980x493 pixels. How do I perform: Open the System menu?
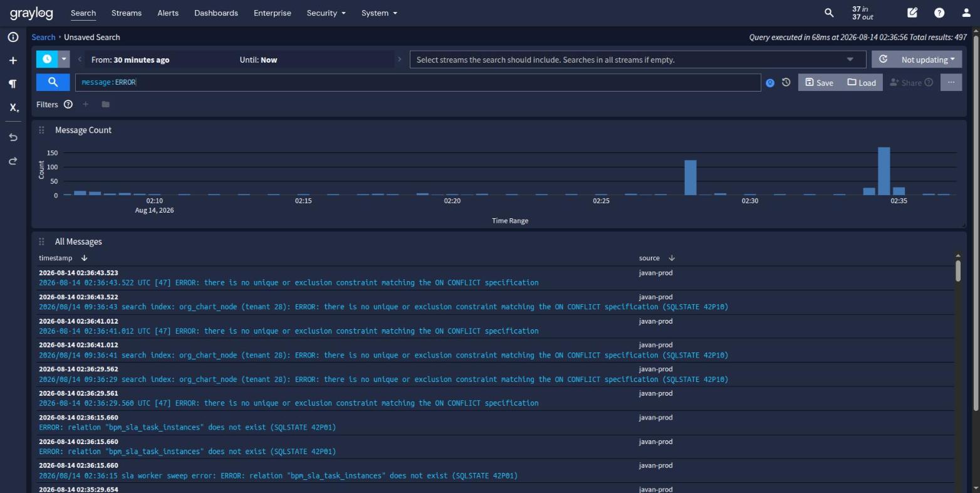379,13
